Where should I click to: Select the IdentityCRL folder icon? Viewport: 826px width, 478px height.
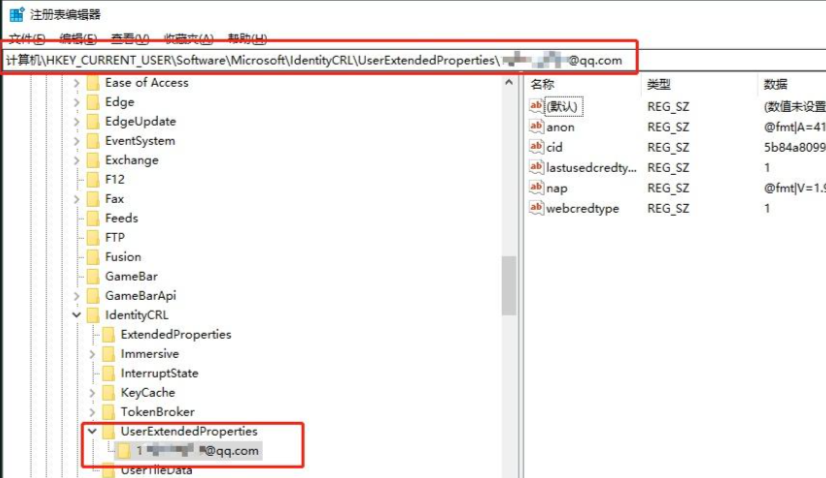(x=93, y=315)
